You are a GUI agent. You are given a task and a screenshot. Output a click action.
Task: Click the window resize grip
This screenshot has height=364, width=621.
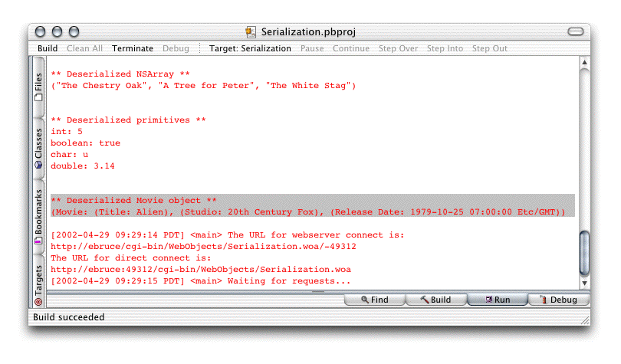585,320
